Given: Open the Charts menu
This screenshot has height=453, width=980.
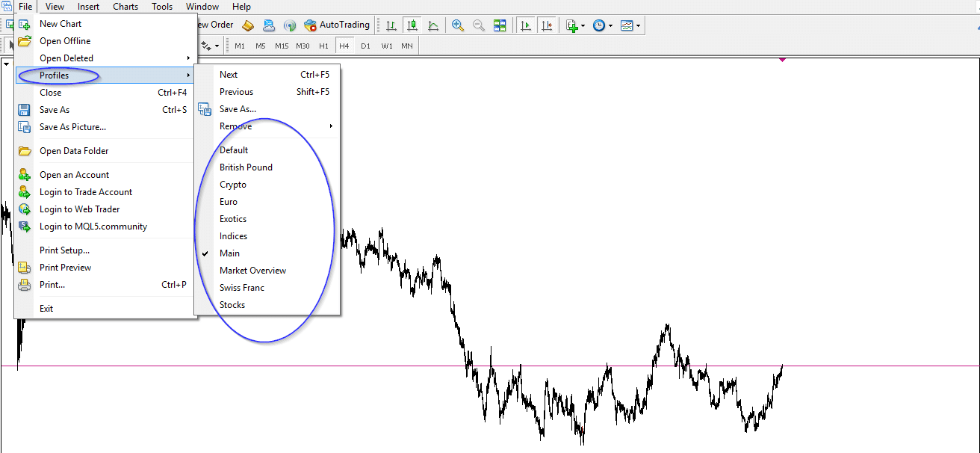Looking at the screenshot, I should click(x=125, y=7).
